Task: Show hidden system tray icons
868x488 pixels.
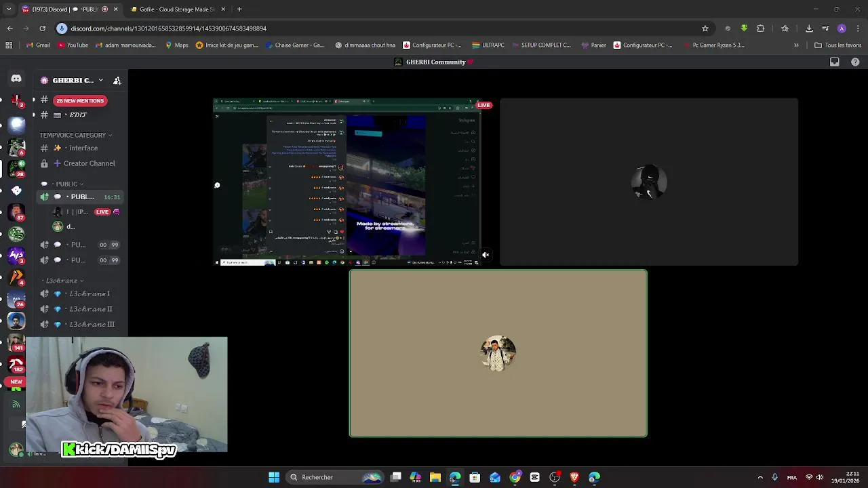Action: (760, 477)
